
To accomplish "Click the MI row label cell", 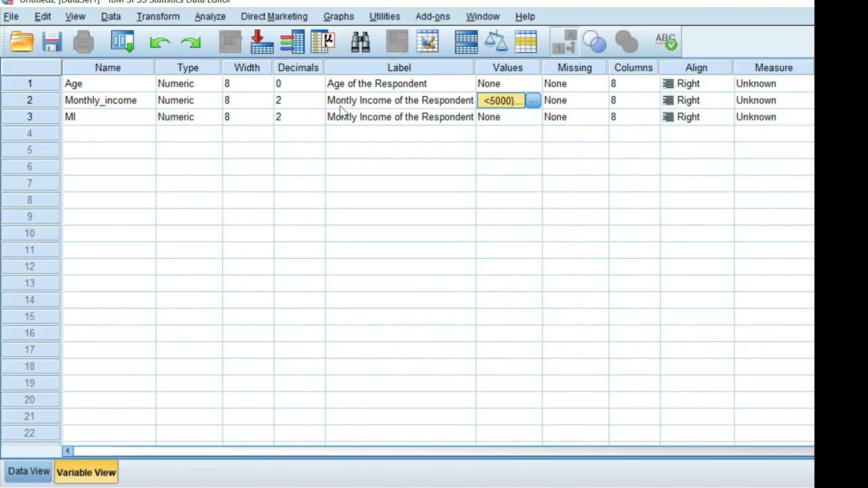I will click(400, 117).
